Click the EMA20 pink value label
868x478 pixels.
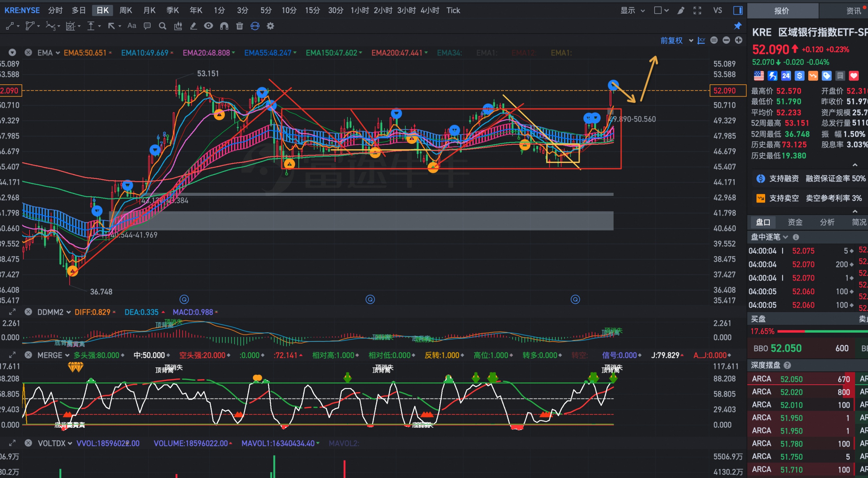(206, 53)
